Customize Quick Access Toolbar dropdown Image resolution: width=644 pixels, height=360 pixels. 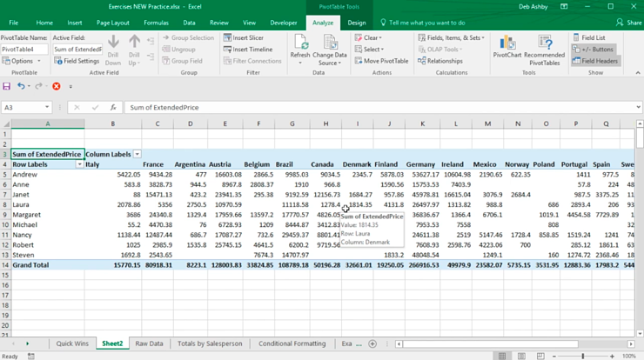[70, 87]
